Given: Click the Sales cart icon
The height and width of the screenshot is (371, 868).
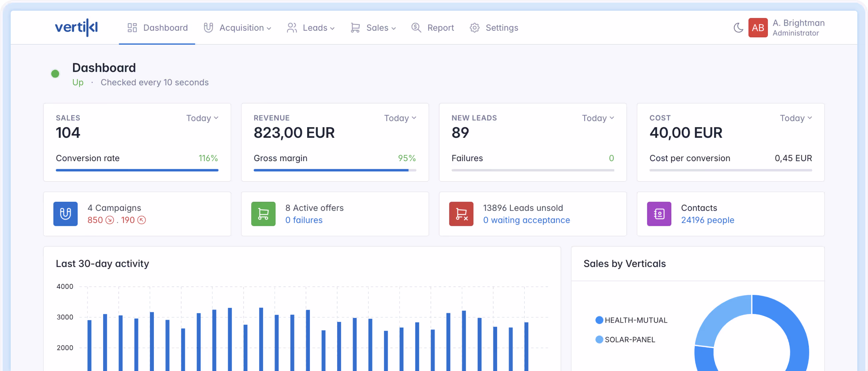Looking at the screenshot, I should point(355,28).
